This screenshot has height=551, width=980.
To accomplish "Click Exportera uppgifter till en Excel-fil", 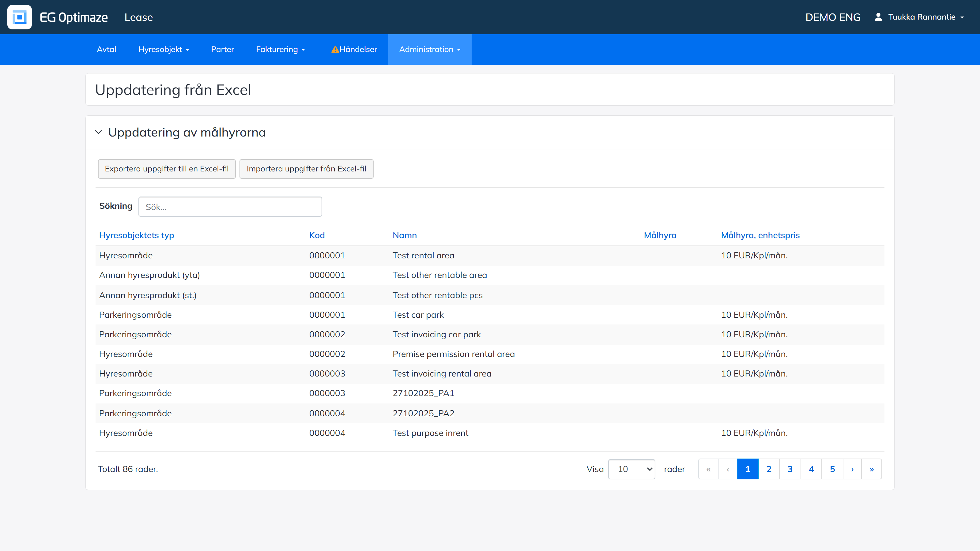I will (x=167, y=169).
